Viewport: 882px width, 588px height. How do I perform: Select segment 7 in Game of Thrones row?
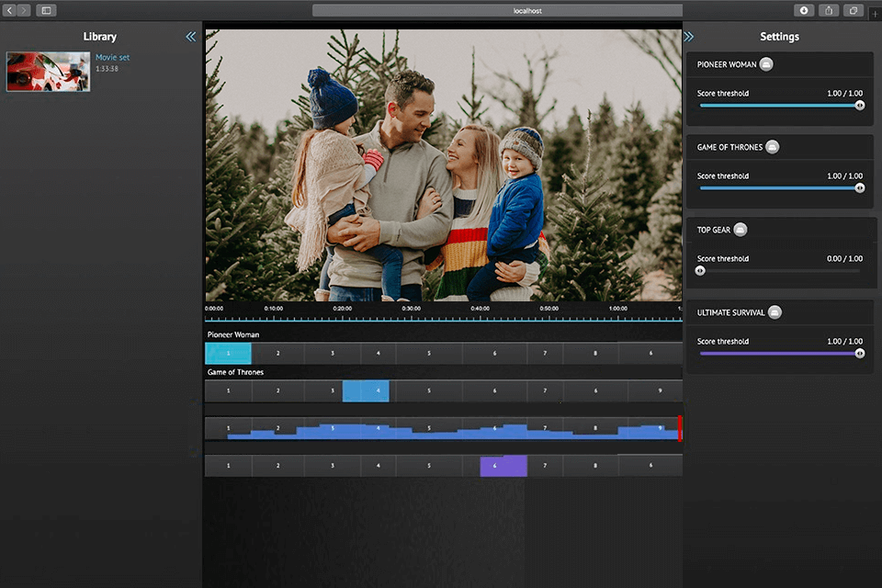coord(545,390)
